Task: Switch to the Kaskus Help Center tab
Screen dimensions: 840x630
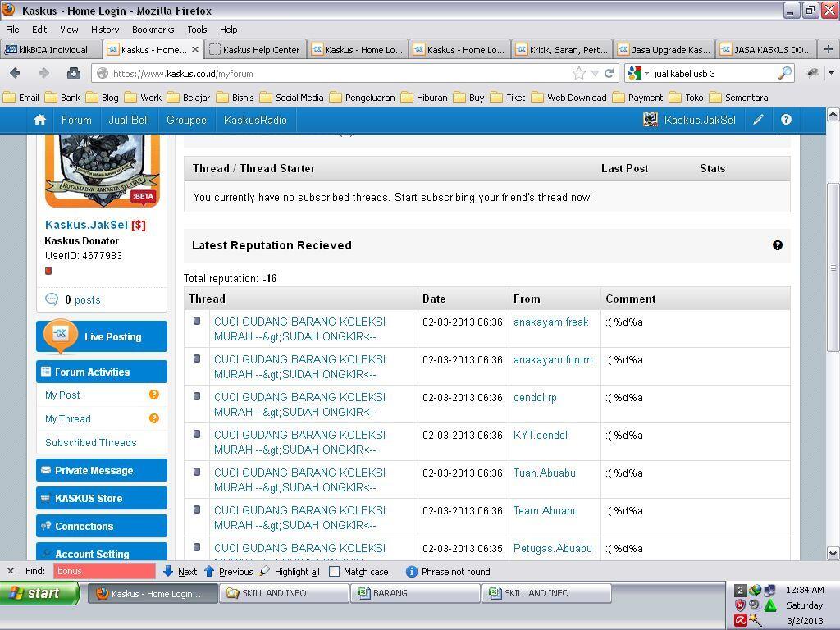Action: [254, 49]
